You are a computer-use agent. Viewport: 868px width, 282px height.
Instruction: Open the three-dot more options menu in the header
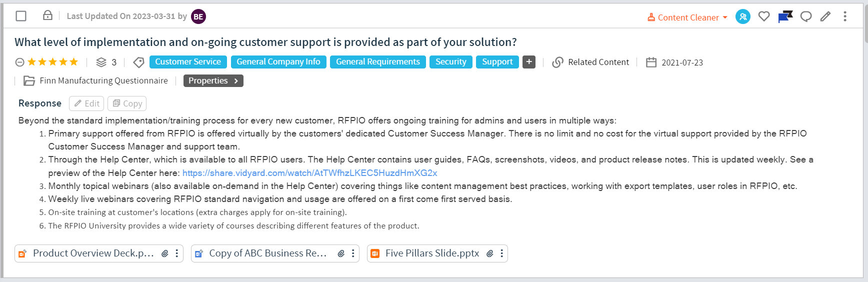point(845,16)
